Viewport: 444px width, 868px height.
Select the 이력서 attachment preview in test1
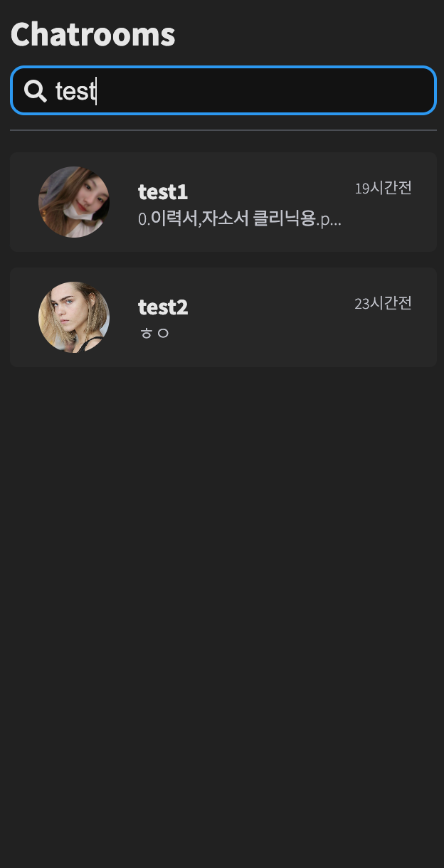238,218
